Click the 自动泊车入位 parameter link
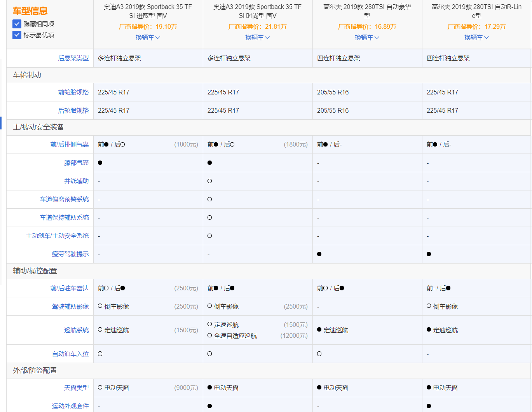This screenshot has height=412, width=532. pos(70,354)
